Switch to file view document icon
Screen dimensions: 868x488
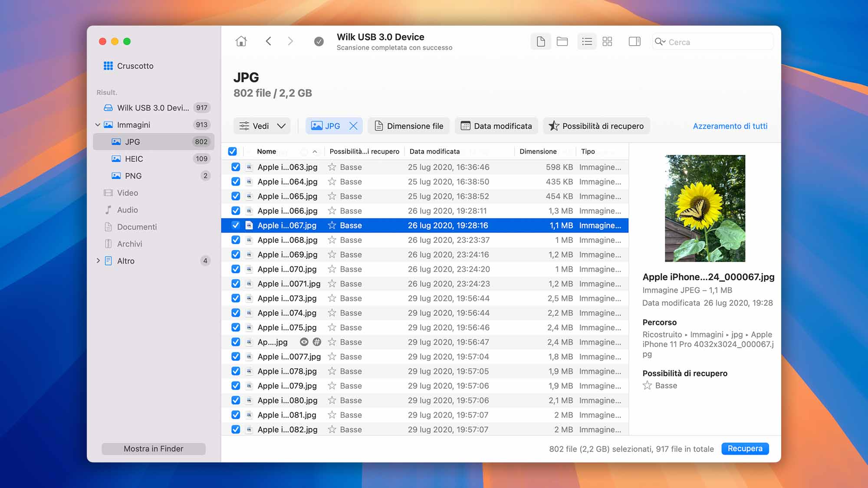[541, 42]
